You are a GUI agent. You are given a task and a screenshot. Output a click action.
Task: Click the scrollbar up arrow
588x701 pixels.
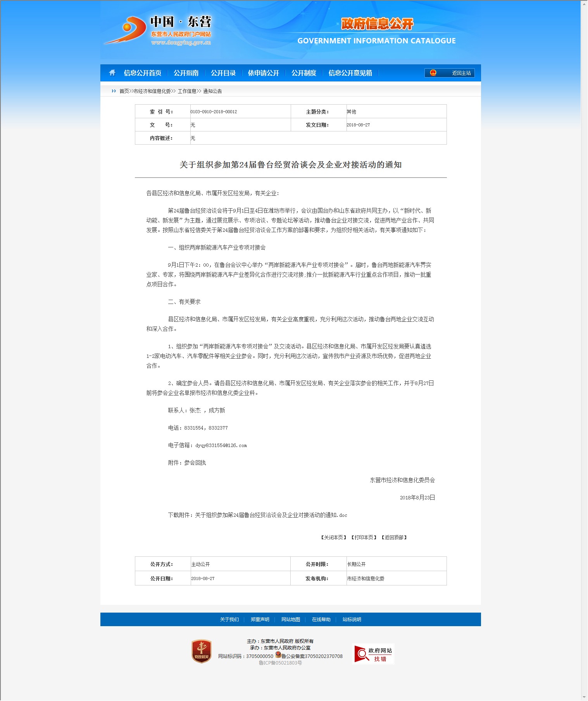point(584,3)
